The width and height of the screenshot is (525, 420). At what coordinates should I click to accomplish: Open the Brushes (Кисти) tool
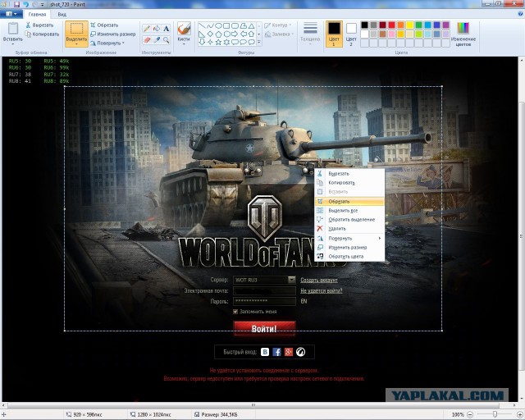[184, 32]
